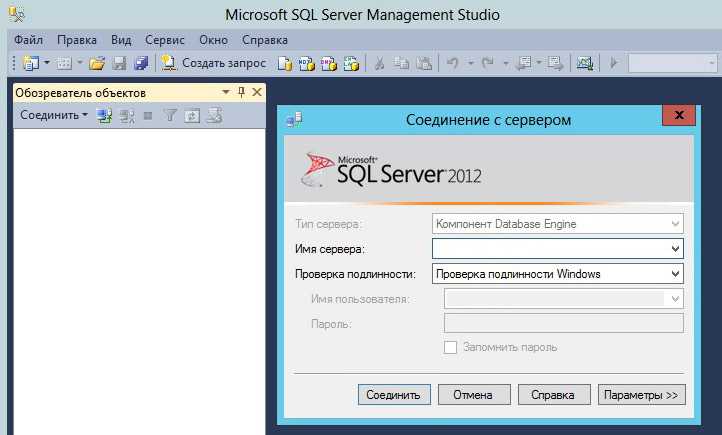Open the Файл menu
Screen dimensions: 722x435
click(28, 40)
